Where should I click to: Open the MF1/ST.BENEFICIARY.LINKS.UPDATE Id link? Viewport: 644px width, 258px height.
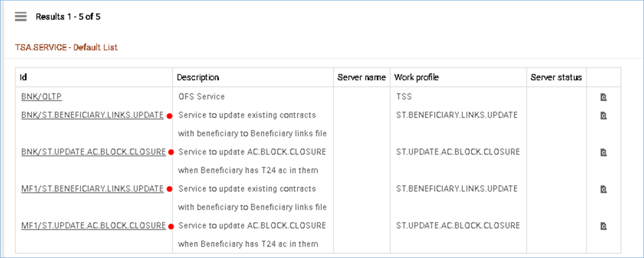point(92,189)
